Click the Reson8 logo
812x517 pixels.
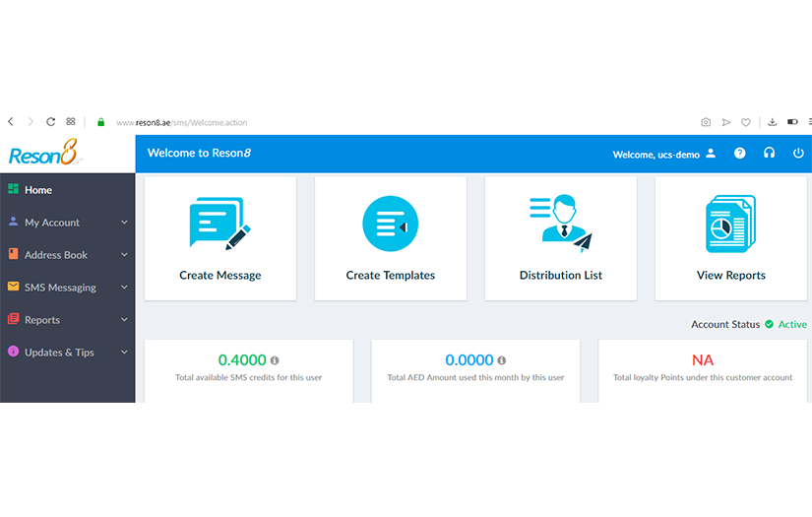tap(44, 153)
